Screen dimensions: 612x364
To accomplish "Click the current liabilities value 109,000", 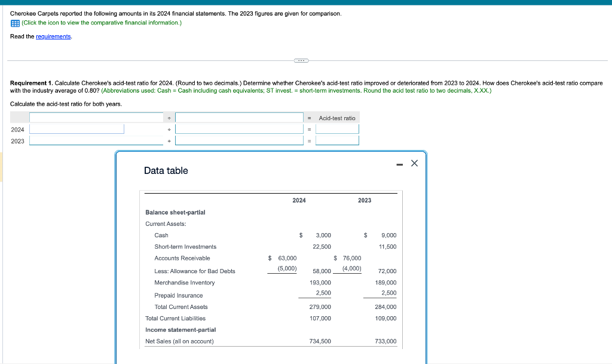I will [x=385, y=319].
